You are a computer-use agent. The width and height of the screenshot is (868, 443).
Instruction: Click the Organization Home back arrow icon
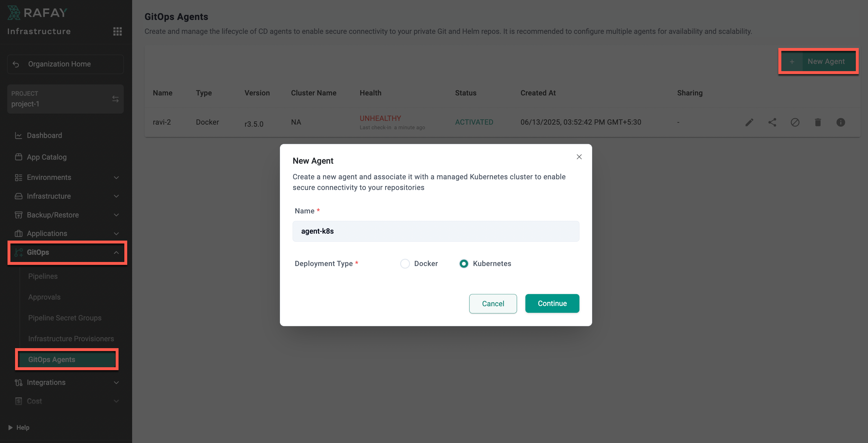16,64
